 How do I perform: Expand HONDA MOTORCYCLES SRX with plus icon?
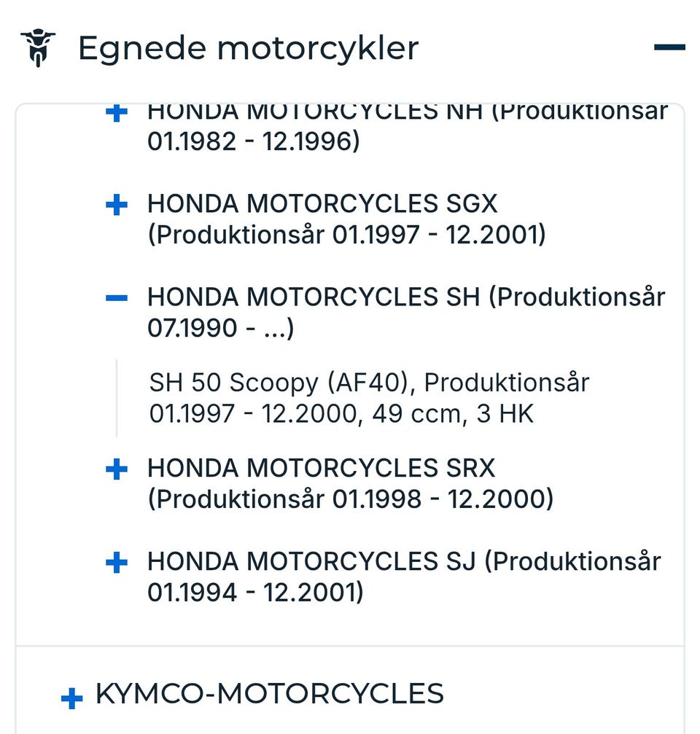click(x=117, y=469)
